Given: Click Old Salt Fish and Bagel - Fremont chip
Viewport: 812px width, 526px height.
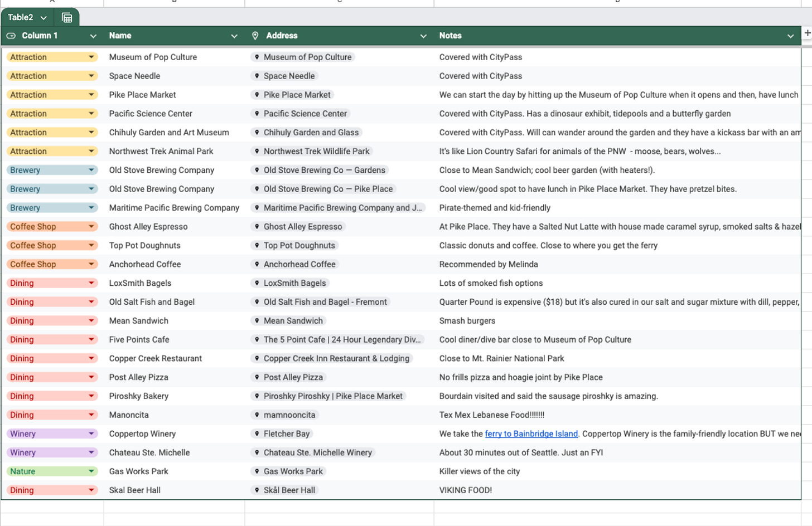Looking at the screenshot, I should pos(321,302).
